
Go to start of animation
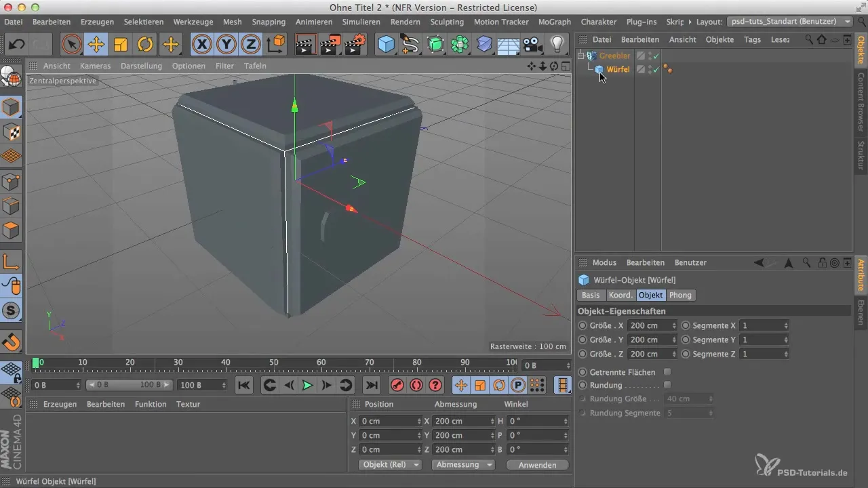click(x=243, y=385)
